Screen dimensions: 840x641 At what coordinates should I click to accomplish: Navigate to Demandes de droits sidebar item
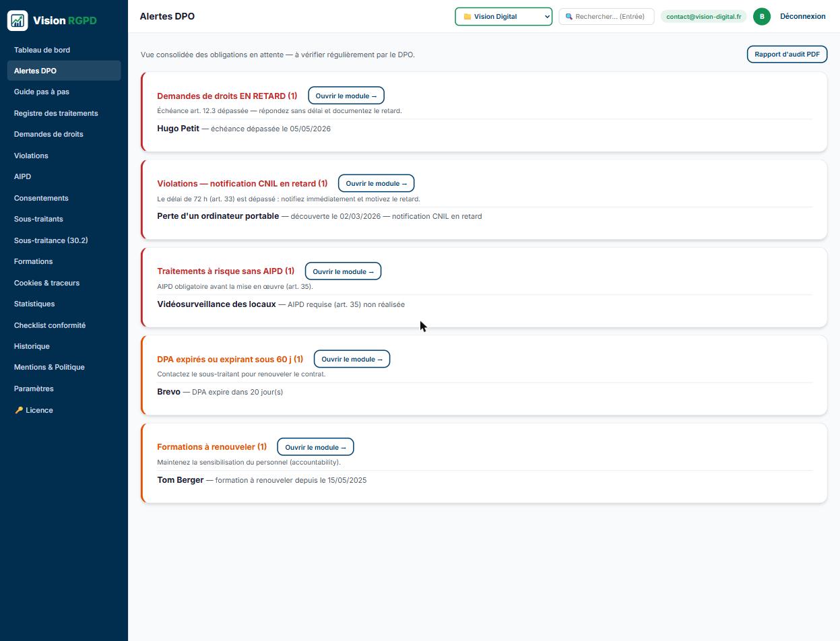click(x=64, y=134)
